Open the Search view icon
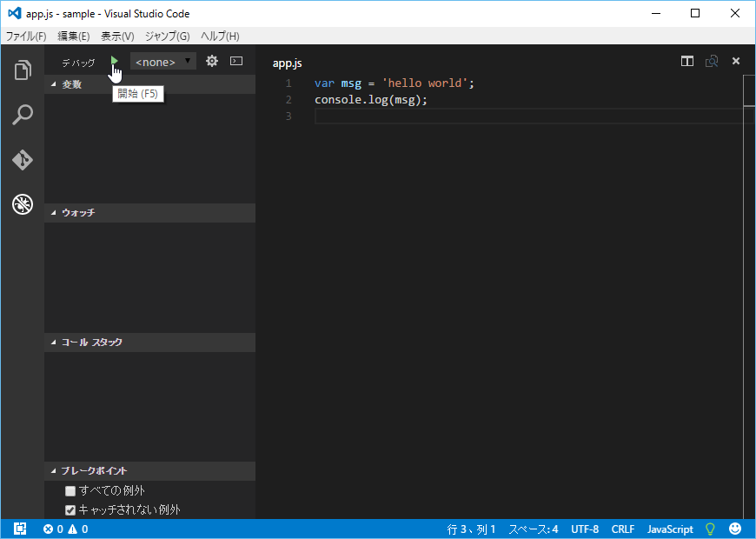Image resolution: width=756 pixels, height=539 pixels. coord(23,115)
